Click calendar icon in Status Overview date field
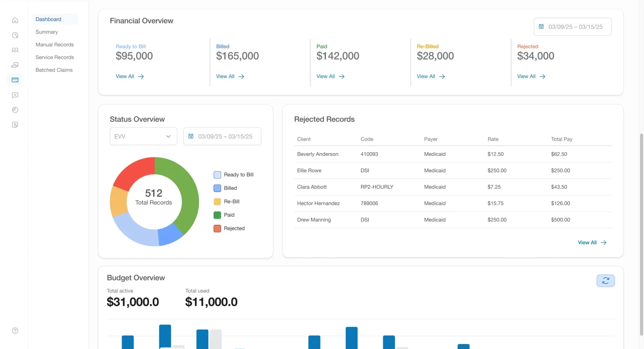644x349 pixels. [x=191, y=136]
